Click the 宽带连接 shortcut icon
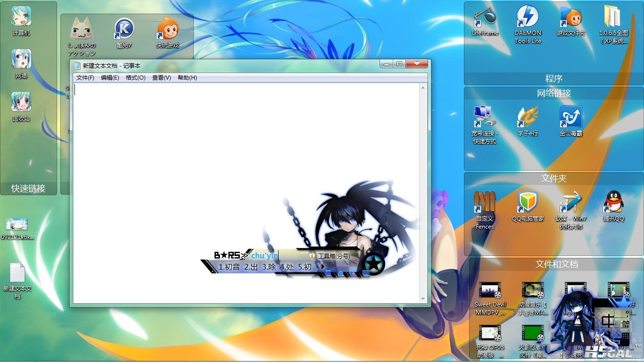644x362 pixels. point(485,125)
